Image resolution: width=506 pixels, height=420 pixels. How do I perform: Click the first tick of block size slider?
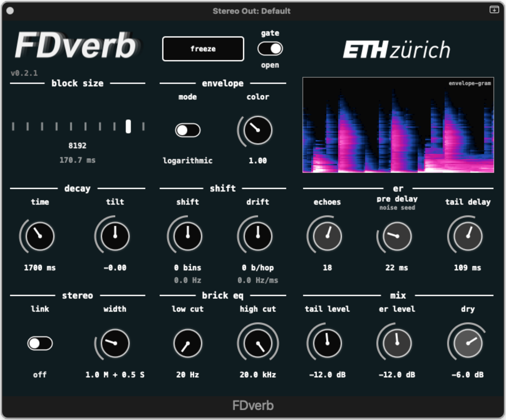click(x=13, y=126)
